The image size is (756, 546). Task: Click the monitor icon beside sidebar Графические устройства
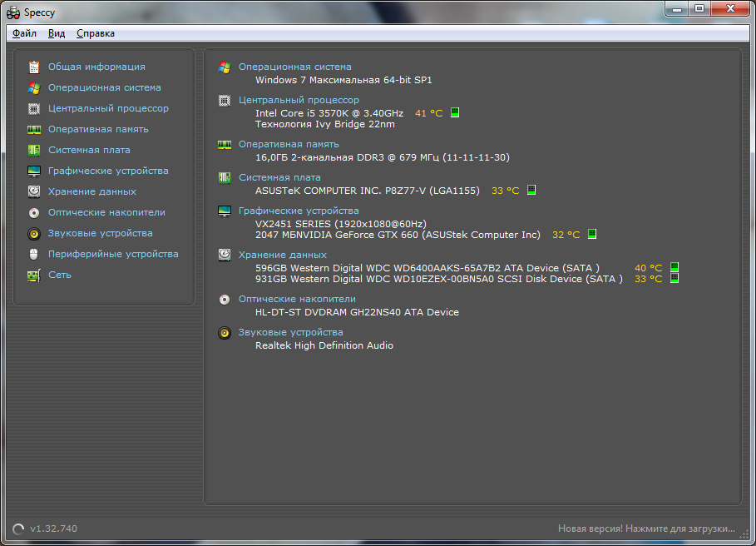(34, 171)
